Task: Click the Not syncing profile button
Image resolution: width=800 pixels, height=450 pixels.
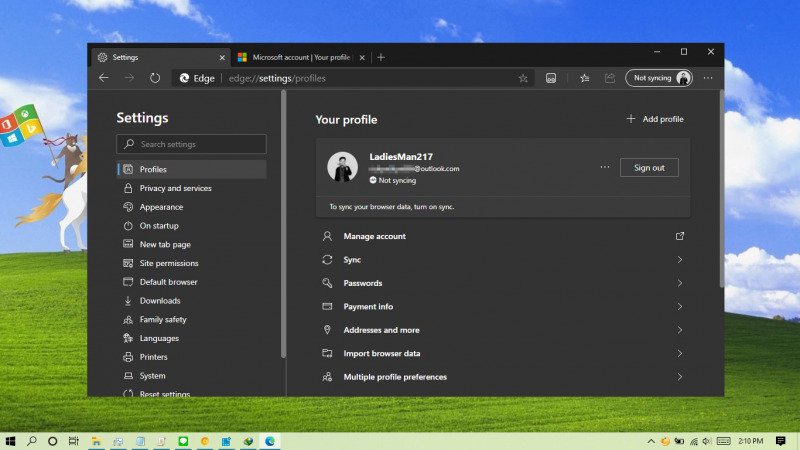Action: point(659,78)
